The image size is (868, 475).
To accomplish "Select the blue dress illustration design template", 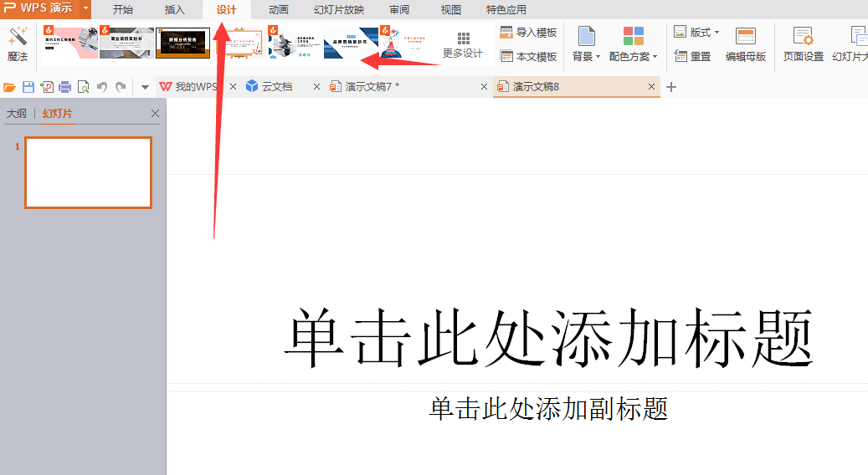I will [407, 43].
